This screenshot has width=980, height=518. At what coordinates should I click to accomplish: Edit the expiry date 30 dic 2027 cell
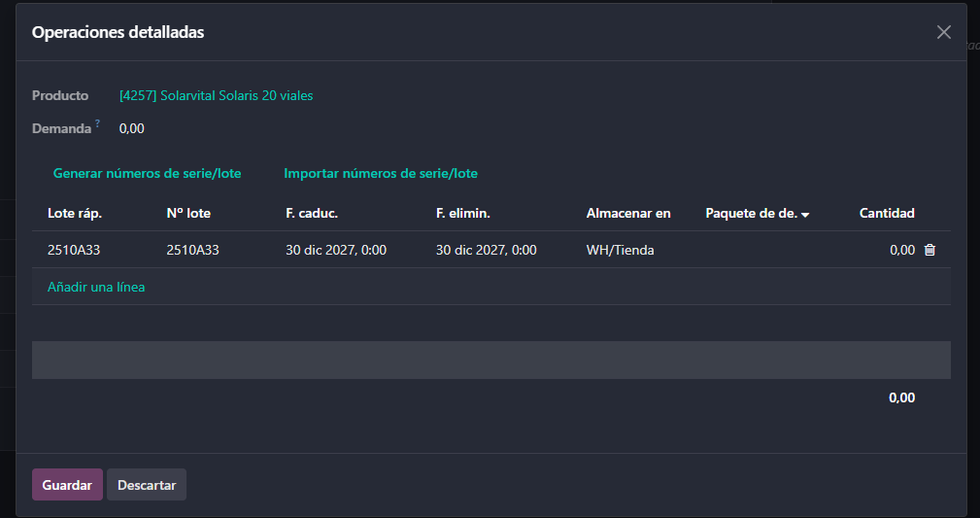(x=336, y=250)
